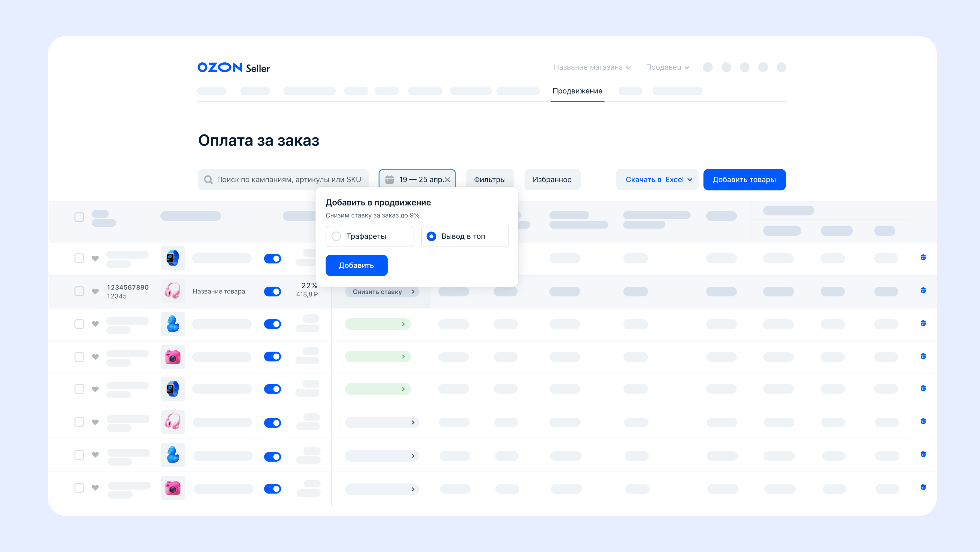Click the search magnifier icon
The image size is (980, 552).
[x=208, y=179]
